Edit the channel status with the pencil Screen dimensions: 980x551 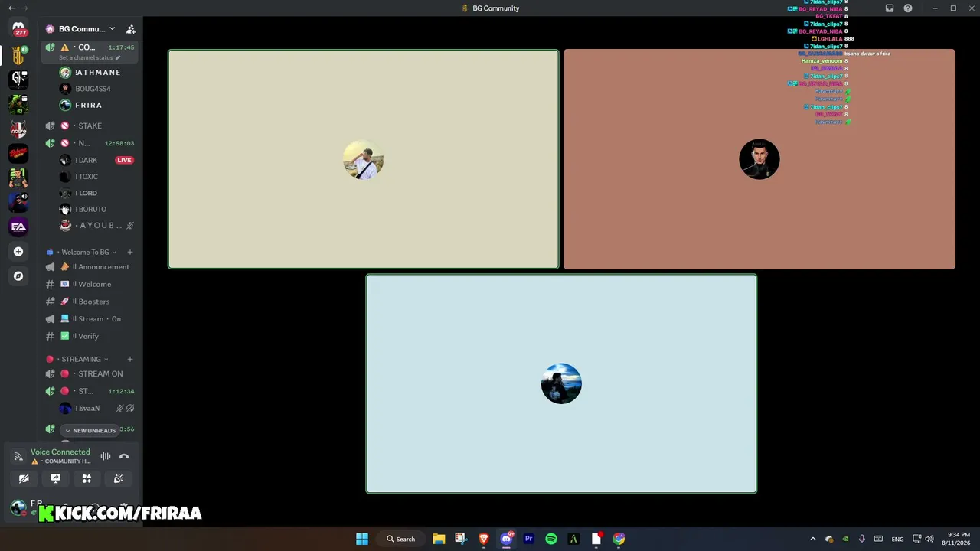click(118, 57)
